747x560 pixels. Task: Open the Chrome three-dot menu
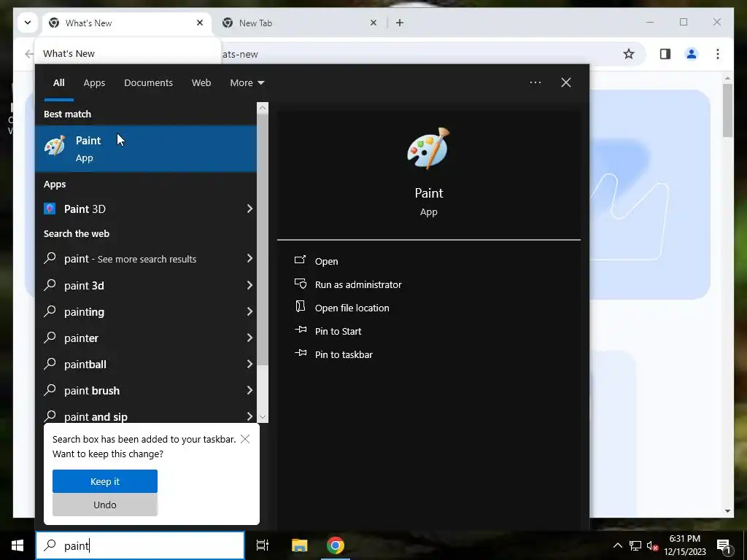[x=718, y=54]
